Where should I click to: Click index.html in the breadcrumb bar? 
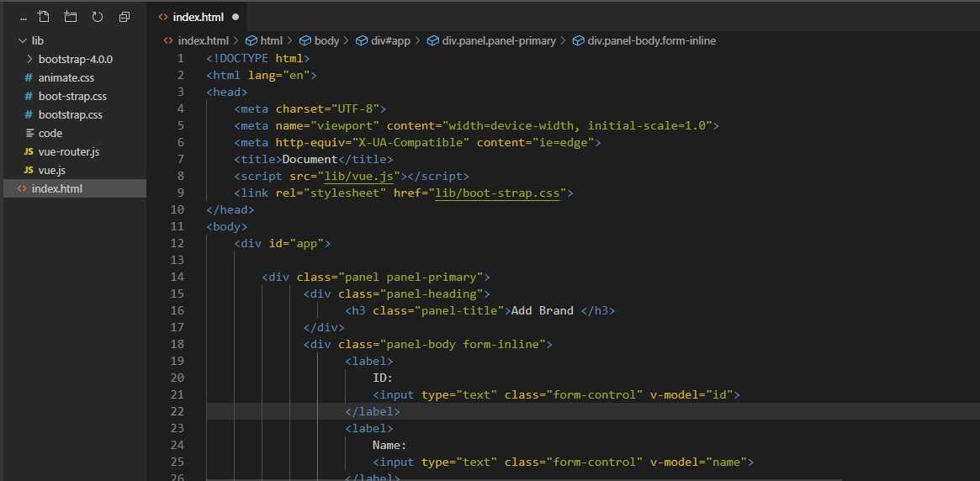(x=203, y=40)
